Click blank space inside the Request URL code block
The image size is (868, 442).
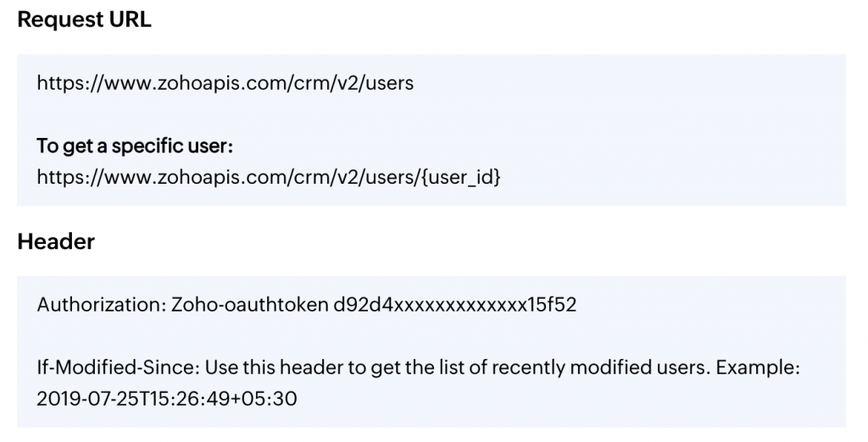click(x=637, y=114)
